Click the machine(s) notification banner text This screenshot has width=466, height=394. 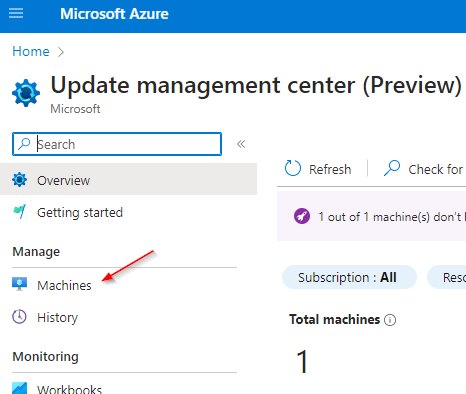(x=391, y=217)
